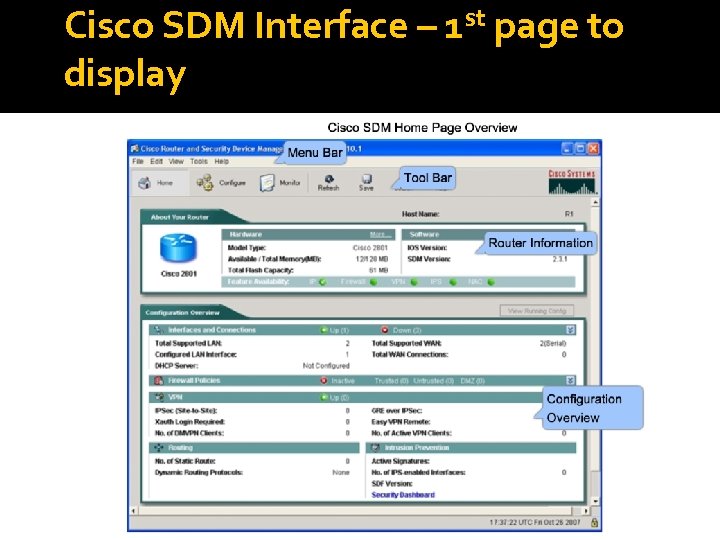The height and width of the screenshot is (540, 720).
Task: Click the DHCP Server Not Configured value
Action: point(326,366)
